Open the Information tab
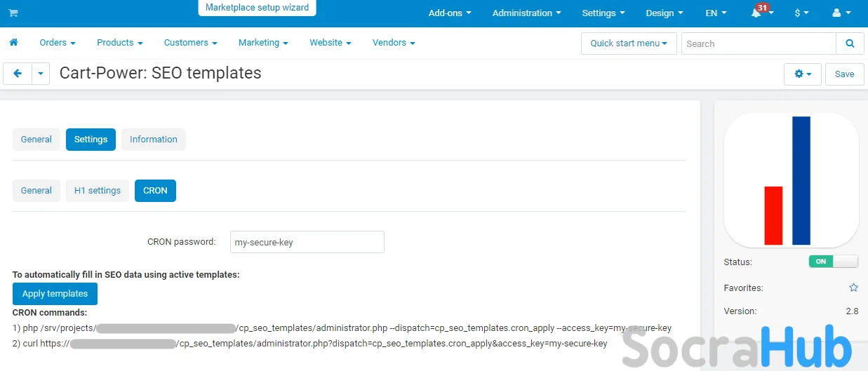The width and height of the screenshot is (868, 371). click(x=153, y=140)
